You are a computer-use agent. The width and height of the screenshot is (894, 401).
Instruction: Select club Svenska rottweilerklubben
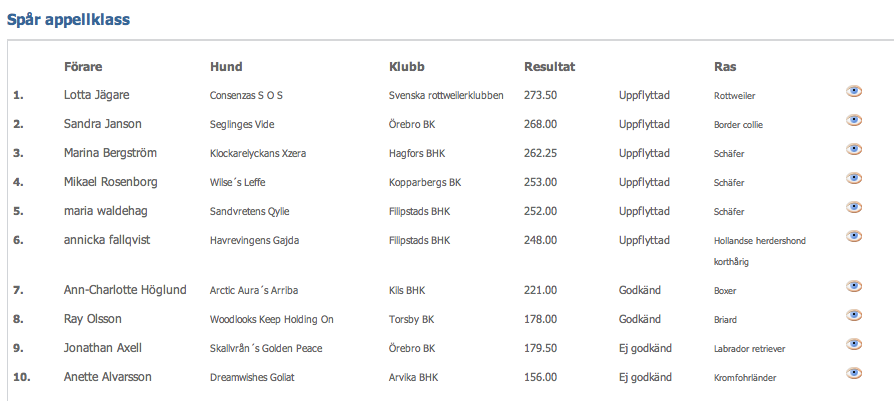pos(446,95)
